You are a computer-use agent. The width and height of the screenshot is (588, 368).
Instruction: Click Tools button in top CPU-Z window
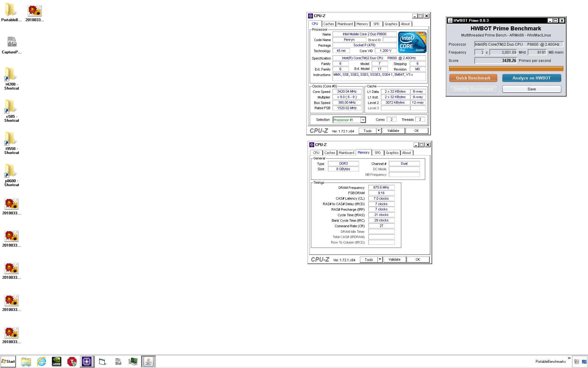(367, 131)
